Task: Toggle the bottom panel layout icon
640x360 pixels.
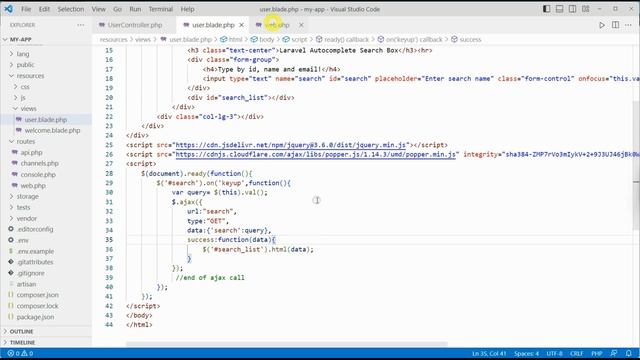Action: click(559, 9)
